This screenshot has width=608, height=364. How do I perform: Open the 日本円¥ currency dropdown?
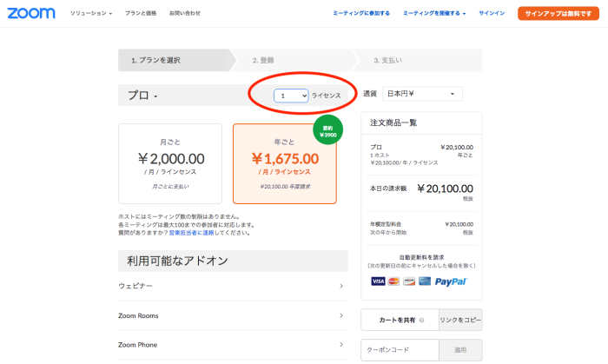pyautogui.click(x=422, y=94)
